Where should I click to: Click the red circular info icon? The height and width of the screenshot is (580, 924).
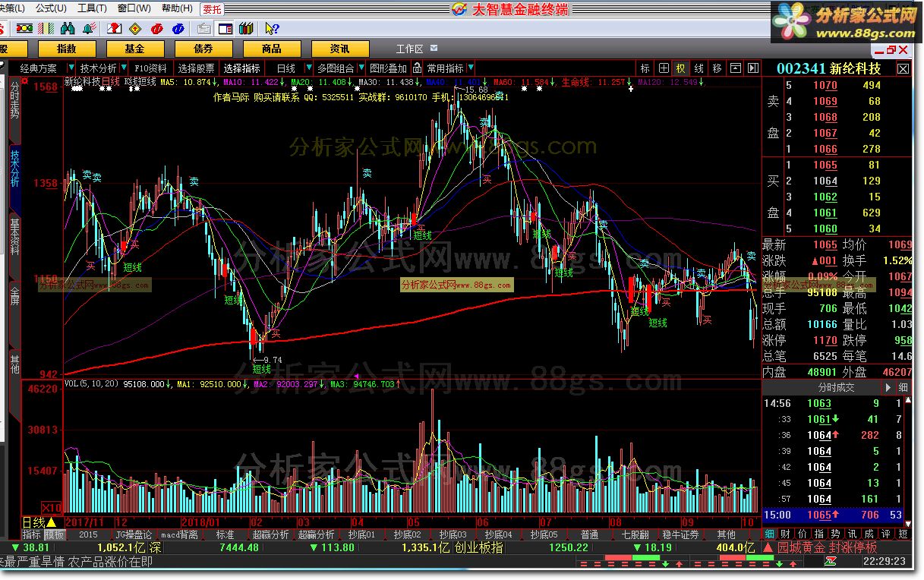pos(157,29)
